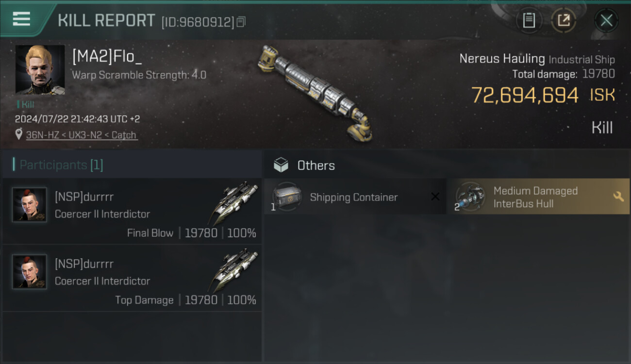The width and height of the screenshot is (631, 364).
Task: Click the Shipping Container crate icon
Action: (287, 197)
